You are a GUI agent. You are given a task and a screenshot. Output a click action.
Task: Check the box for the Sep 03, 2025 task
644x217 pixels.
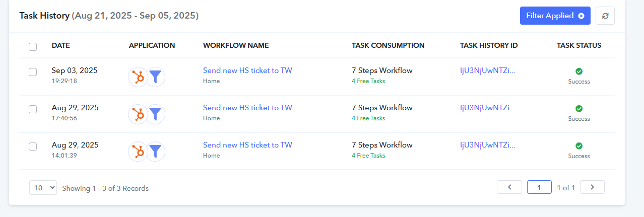(33, 72)
